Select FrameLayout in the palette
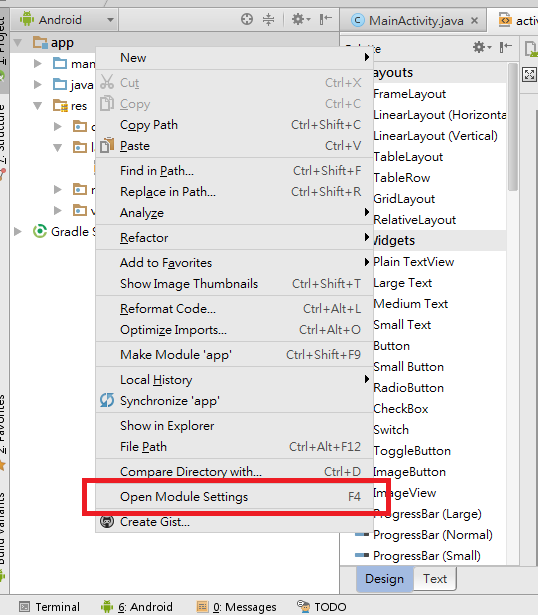The width and height of the screenshot is (538, 615). (x=409, y=94)
